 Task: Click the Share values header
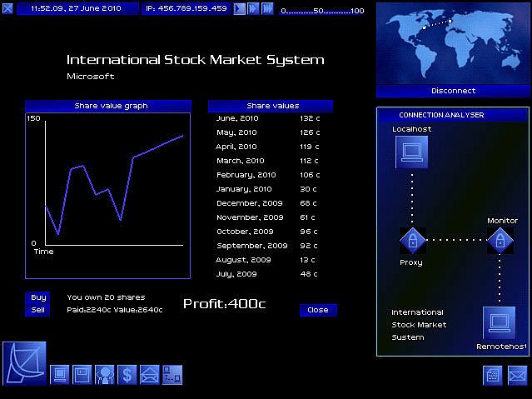click(271, 106)
